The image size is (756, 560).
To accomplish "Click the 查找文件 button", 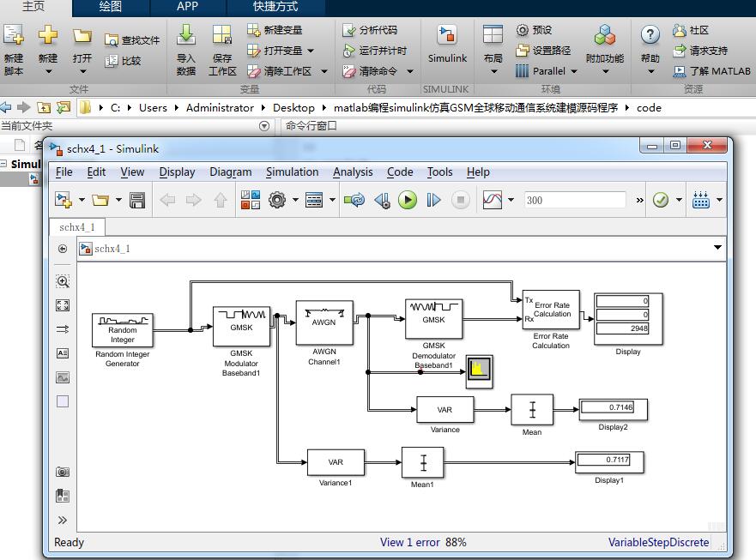I will 131,40.
